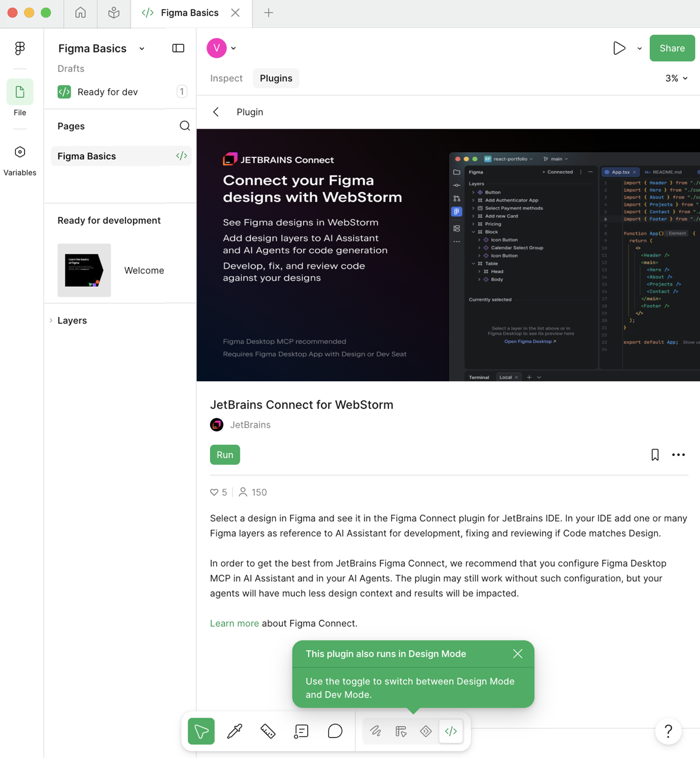Select the eyedropper inspect tool

(235, 731)
